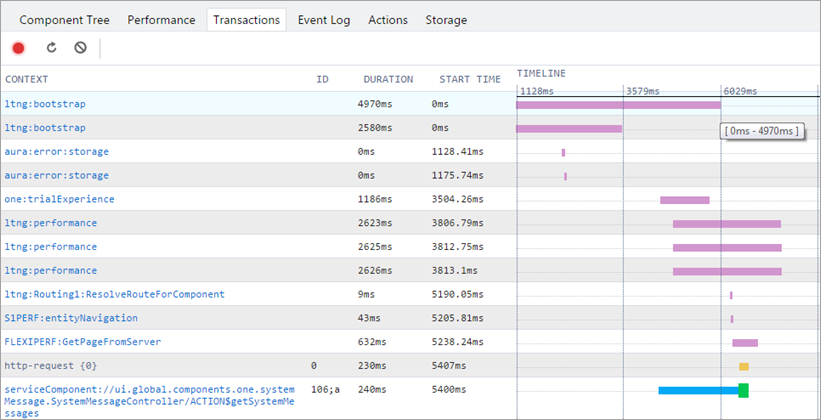Click the yellow http-request timeline bar
The height and width of the screenshot is (420, 821).
pyautogui.click(x=744, y=367)
